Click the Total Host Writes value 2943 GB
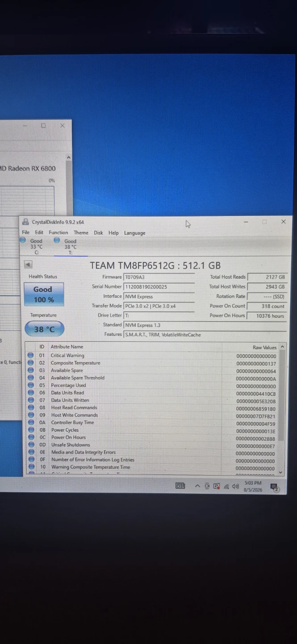The width and height of the screenshot is (297, 644). 267,287
